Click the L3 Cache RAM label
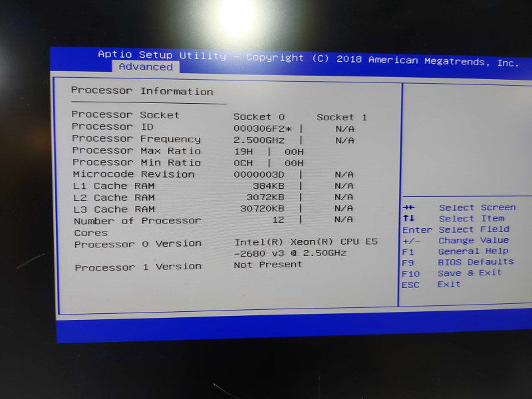The image size is (532, 399). [x=114, y=209]
